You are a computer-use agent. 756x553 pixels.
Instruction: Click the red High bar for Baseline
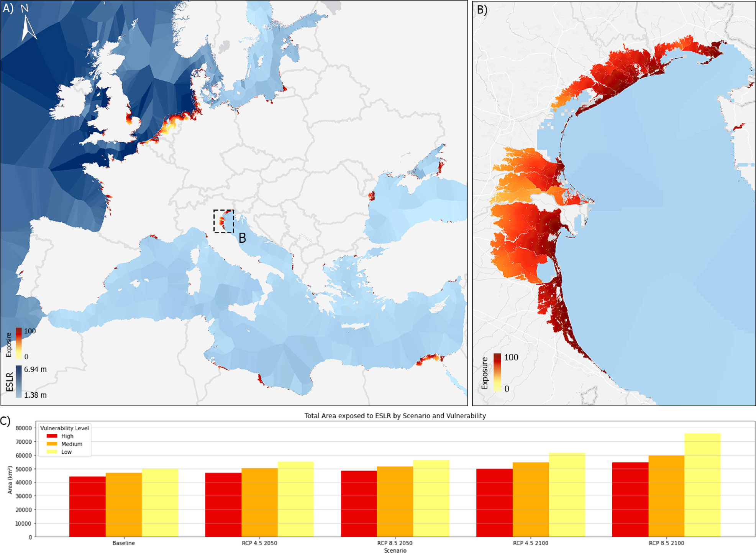(x=87, y=506)
